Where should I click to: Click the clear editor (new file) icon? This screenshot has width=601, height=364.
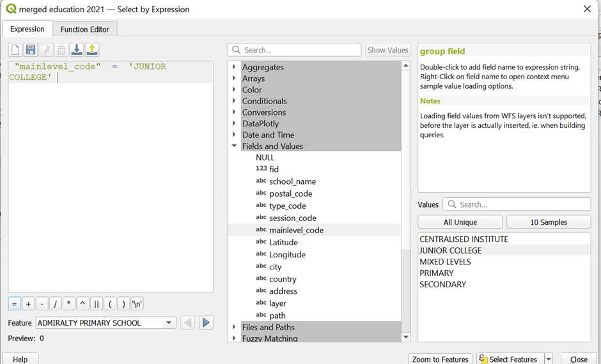pos(15,50)
